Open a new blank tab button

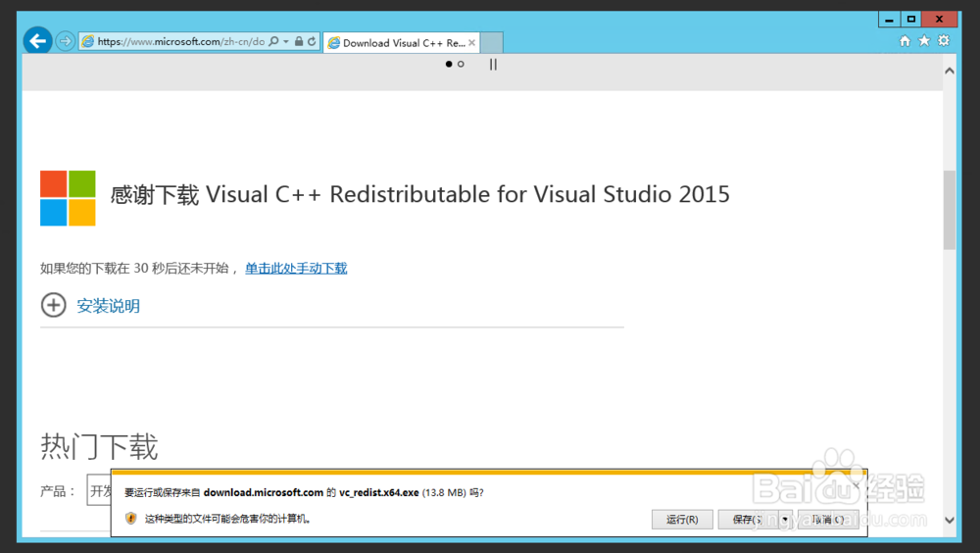[x=492, y=42]
